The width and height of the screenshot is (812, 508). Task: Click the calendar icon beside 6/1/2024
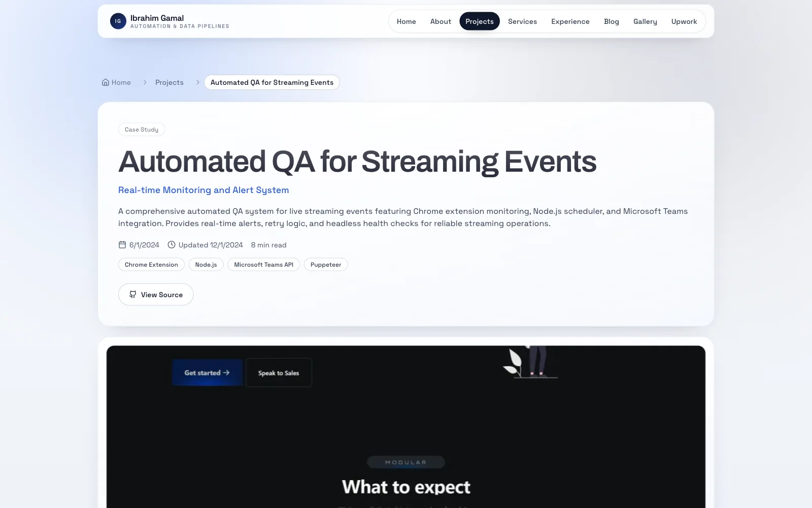[122, 244]
